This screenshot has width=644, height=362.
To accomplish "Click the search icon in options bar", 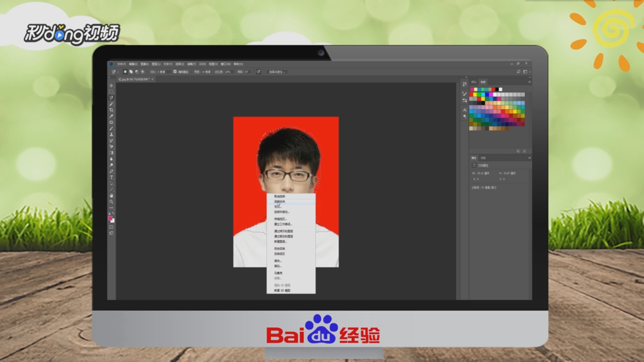I will click(x=519, y=72).
